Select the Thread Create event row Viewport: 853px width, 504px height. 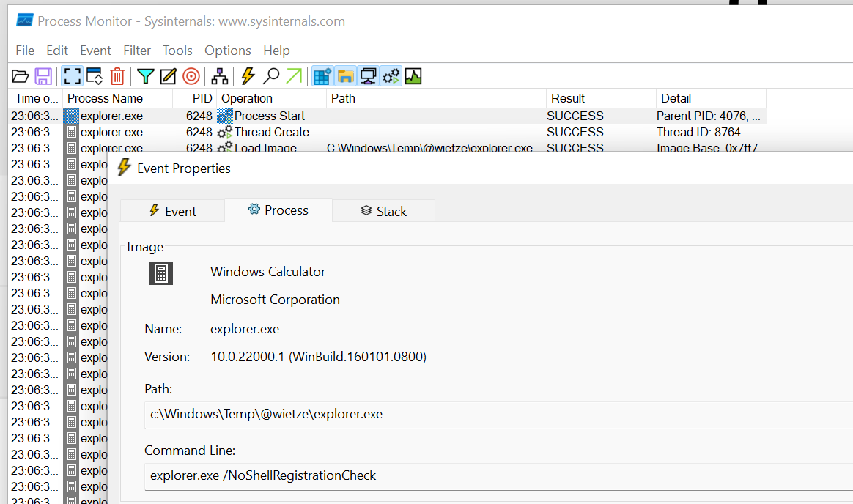click(388, 132)
